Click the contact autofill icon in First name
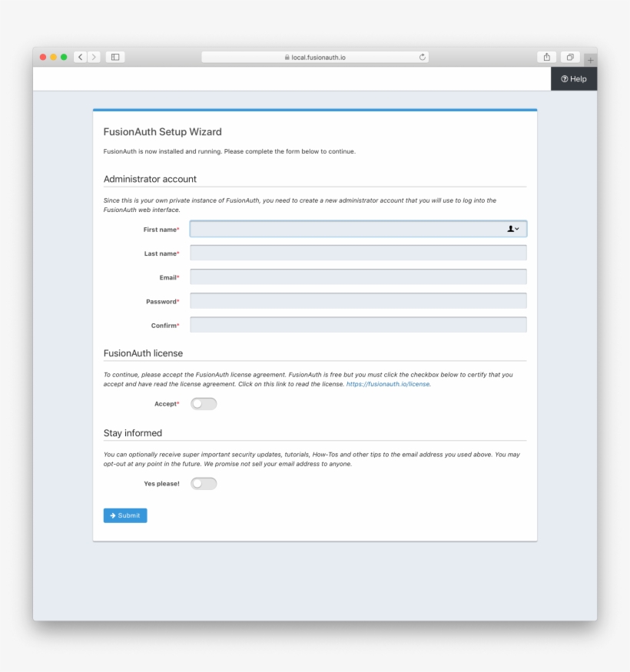The height and width of the screenshot is (672, 630). coord(512,229)
